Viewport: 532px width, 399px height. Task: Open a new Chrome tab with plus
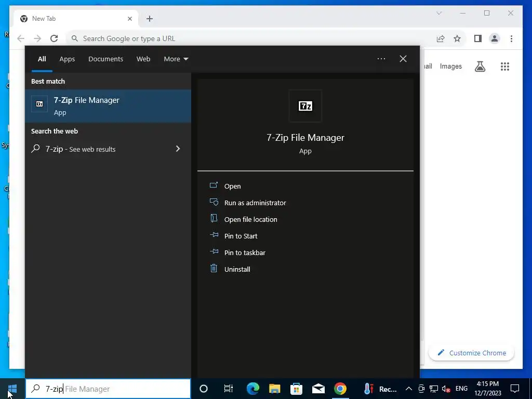pos(150,19)
